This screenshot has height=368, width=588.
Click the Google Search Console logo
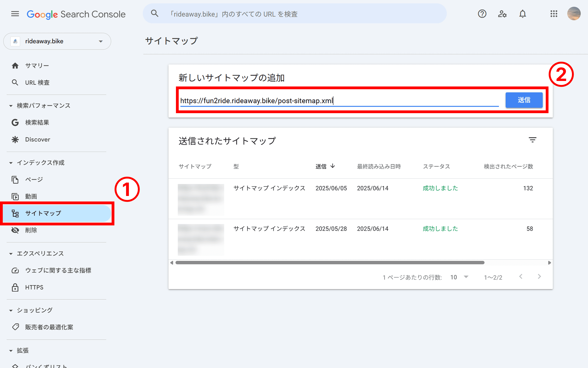click(76, 14)
